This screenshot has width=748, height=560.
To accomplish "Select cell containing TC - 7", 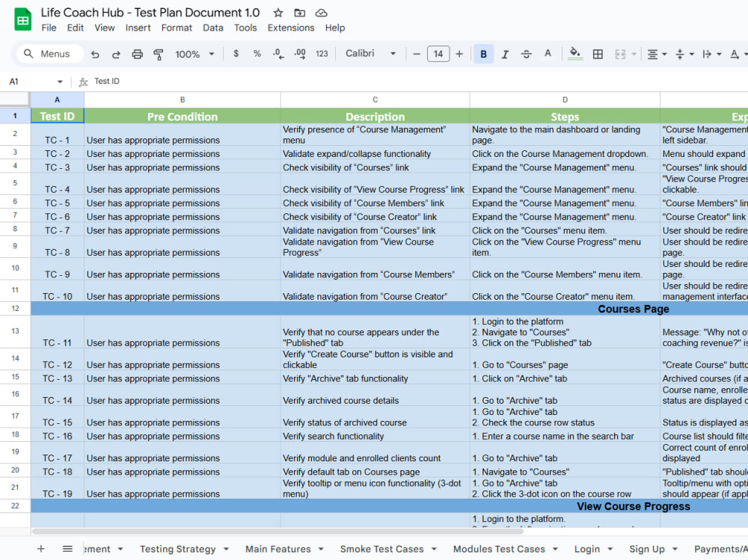I will point(58,230).
